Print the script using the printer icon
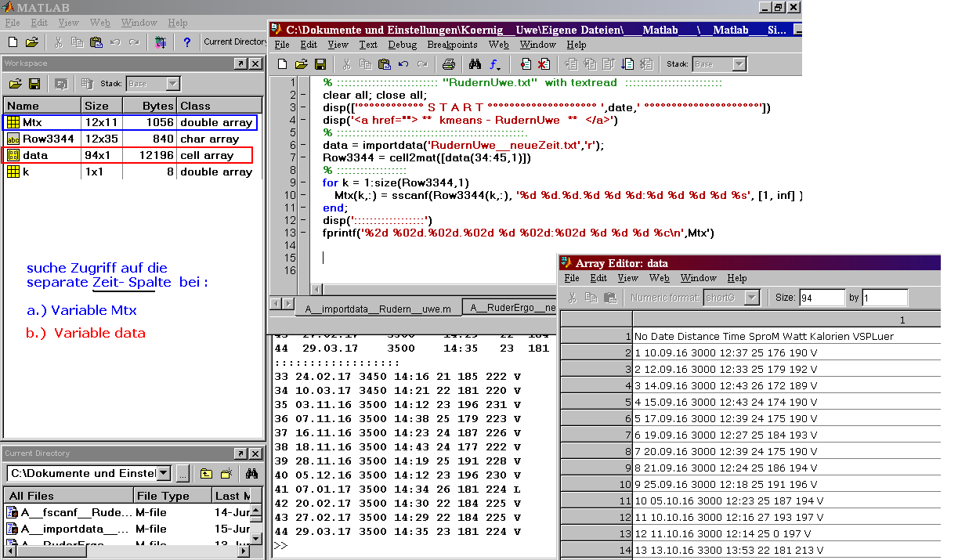Image resolution: width=958 pixels, height=560 pixels. point(448,64)
